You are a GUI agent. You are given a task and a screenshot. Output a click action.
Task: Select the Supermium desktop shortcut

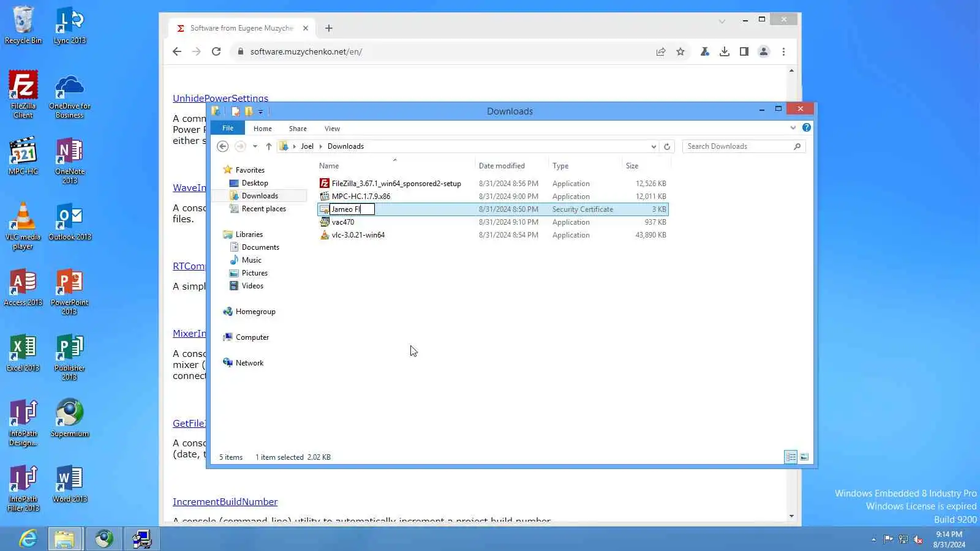tap(70, 418)
